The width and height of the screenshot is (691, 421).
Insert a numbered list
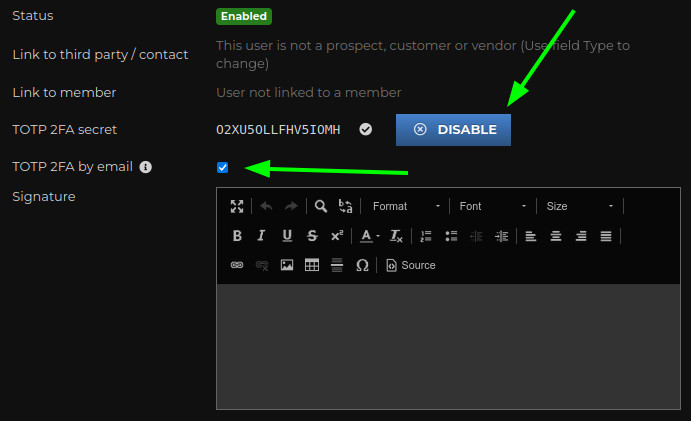point(426,236)
